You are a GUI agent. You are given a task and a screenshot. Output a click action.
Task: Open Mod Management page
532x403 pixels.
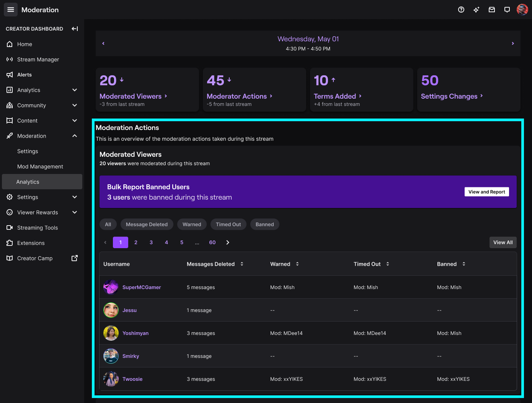pos(40,166)
